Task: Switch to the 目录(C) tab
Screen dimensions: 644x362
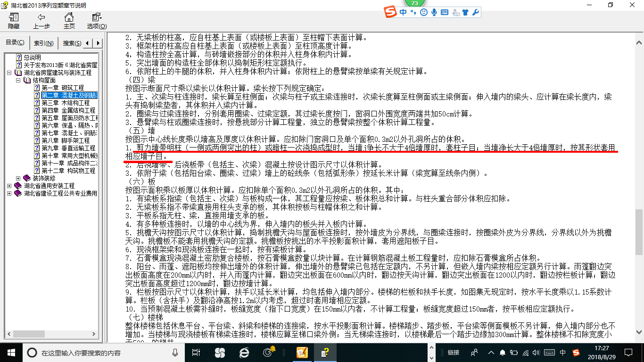Action: tap(15, 43)
